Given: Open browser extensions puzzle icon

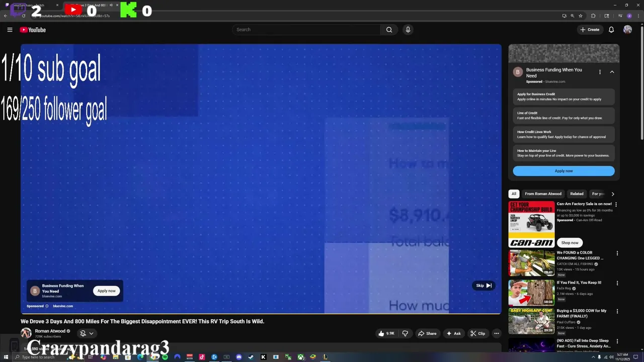Looking at the screenshot, I should pyautogui.click(x=593, y=16).
